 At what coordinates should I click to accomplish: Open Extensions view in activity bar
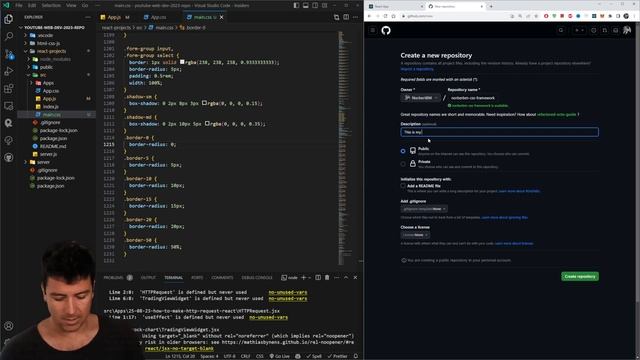(x=9, y=89)
